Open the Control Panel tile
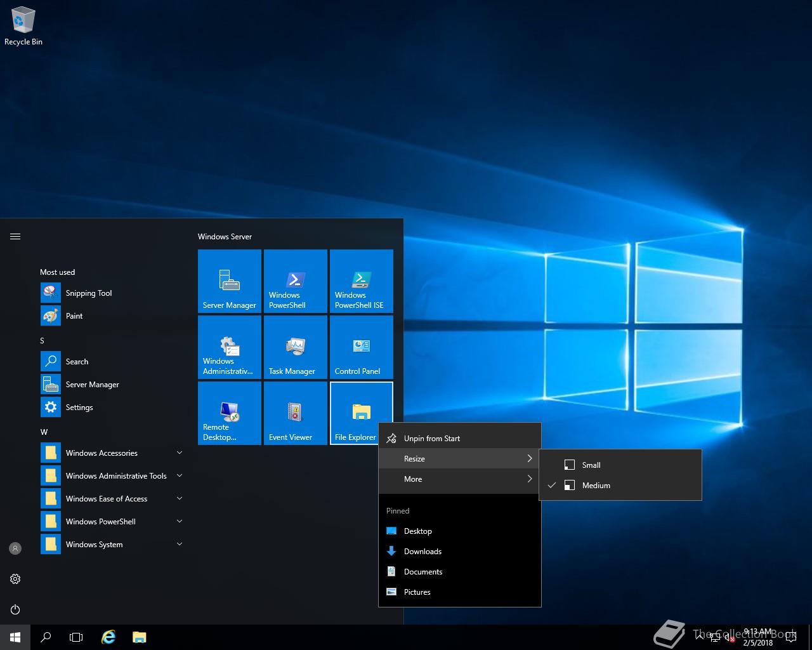The width and height of the screenshot is (812, 650). click(362, 347)
